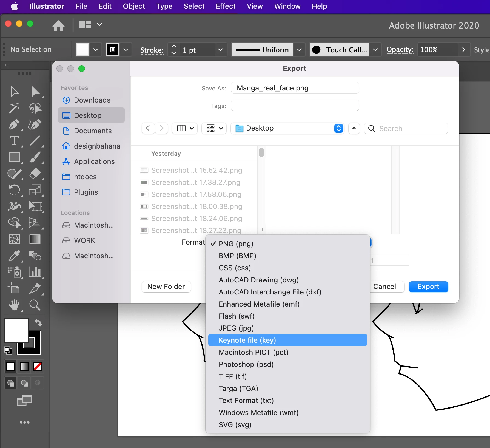Select the Hand tool

point(14,305)
